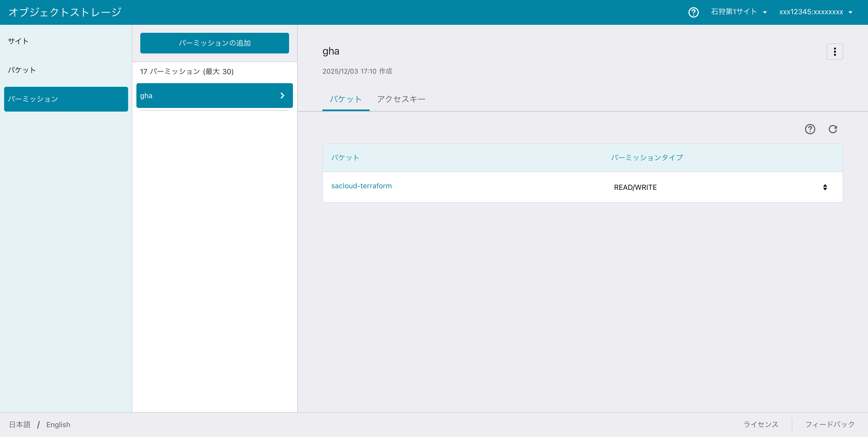
Task: Switch language to 日本語
Action: 20,425
